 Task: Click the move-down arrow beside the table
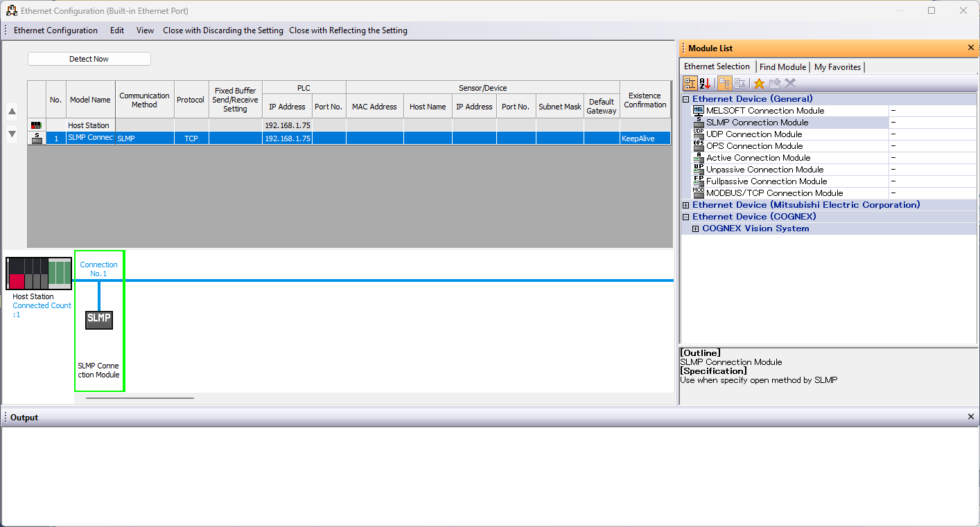pyautogui.click(x=12, y=134)
